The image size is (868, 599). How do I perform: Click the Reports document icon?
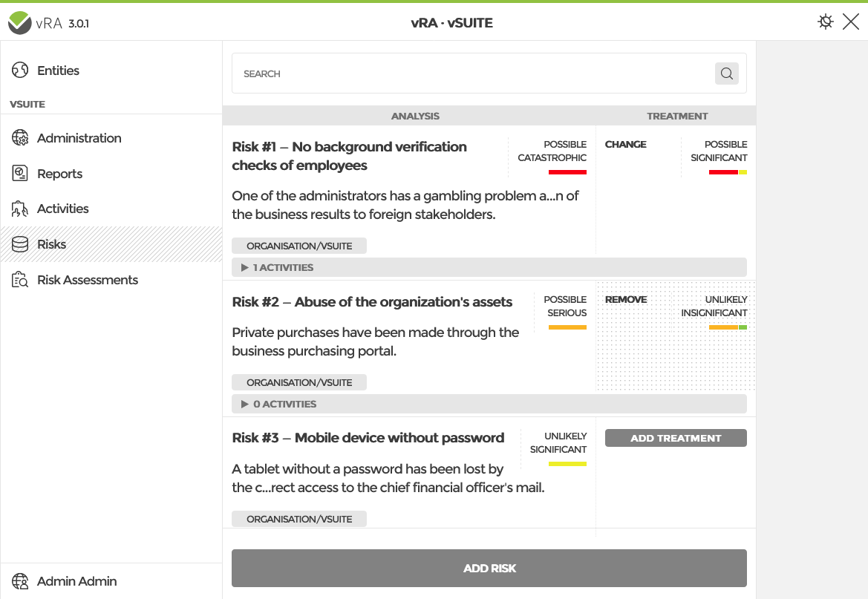20,174
